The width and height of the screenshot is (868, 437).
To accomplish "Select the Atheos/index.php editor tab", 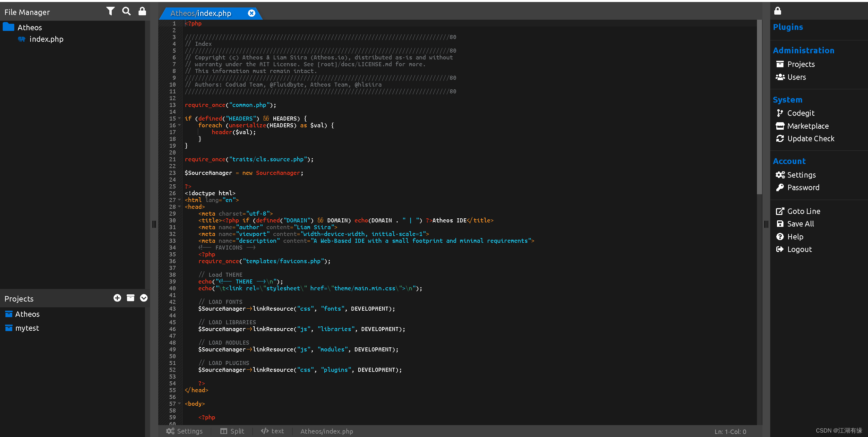I will coord(201,13).
